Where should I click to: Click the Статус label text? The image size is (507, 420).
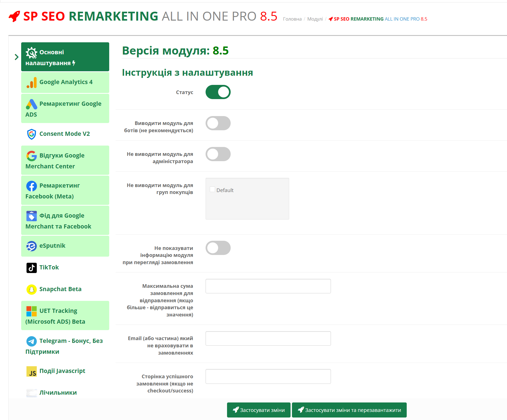pos(184,92)
